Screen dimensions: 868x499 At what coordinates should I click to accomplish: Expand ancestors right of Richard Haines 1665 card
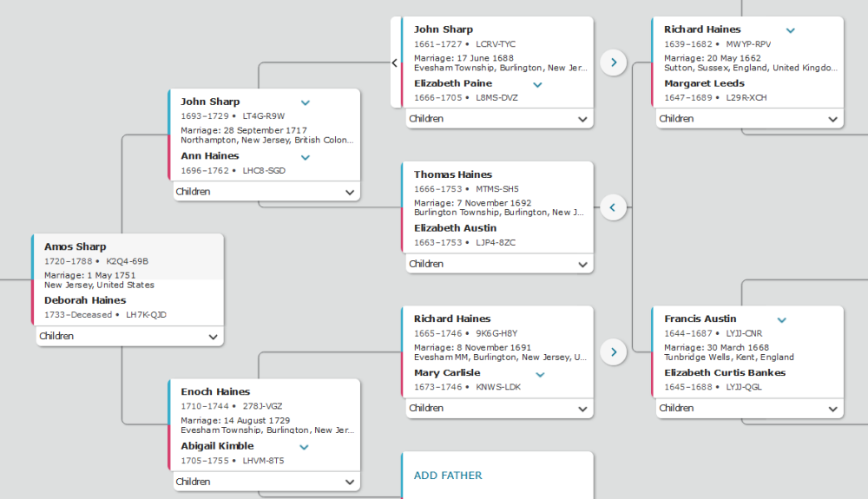coord(614,351)
